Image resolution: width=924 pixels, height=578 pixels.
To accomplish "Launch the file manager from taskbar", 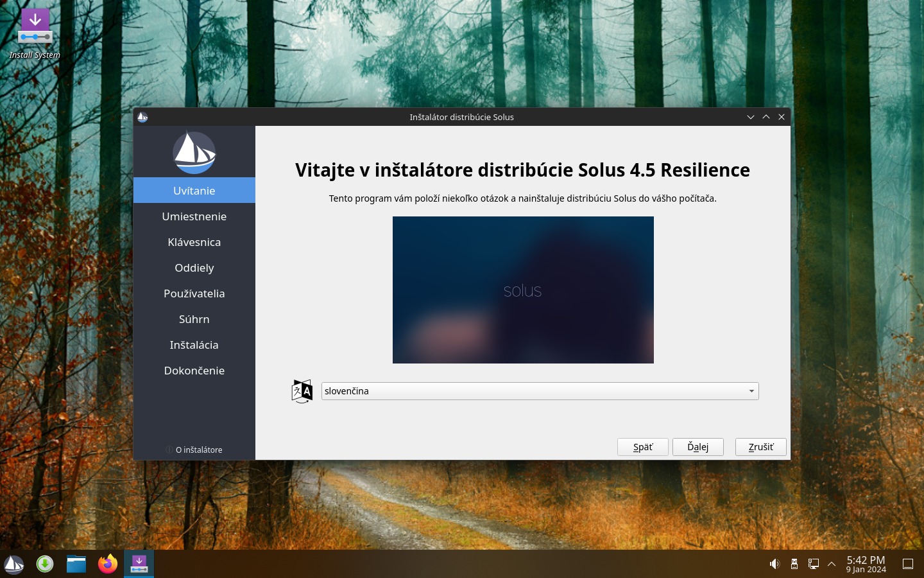I will coord(76,565).
